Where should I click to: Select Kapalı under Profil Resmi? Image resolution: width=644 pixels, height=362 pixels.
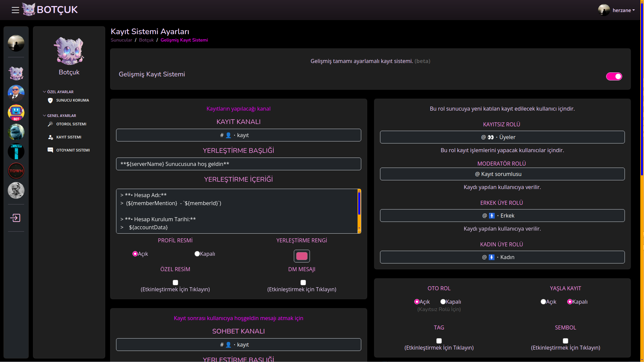pos(197,254)
